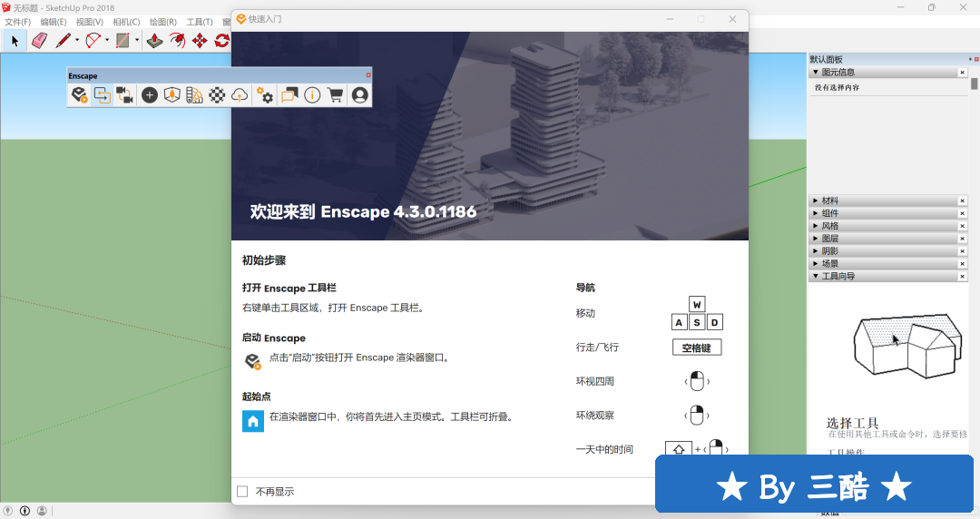Click the user sign-in status bar icon
The width and height of the screenshot is (980, 519).
42,511
